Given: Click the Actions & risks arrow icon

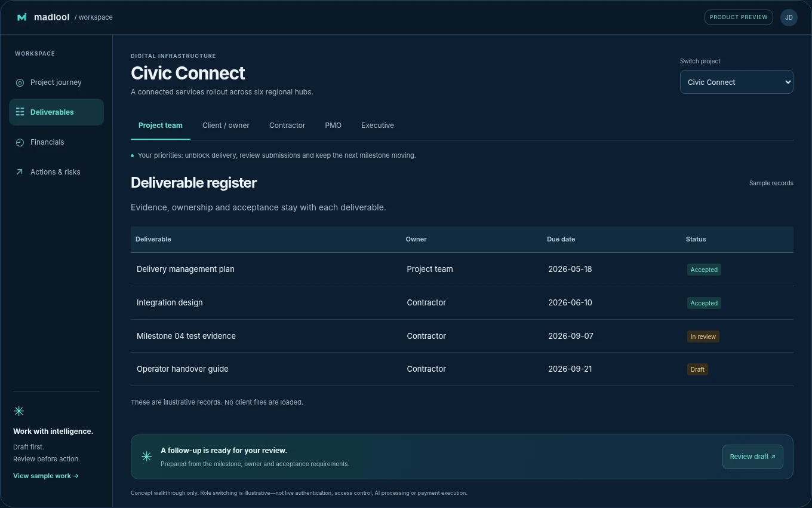Looking at the screenshot, I should pyautogui.click(x=20, y=172).
